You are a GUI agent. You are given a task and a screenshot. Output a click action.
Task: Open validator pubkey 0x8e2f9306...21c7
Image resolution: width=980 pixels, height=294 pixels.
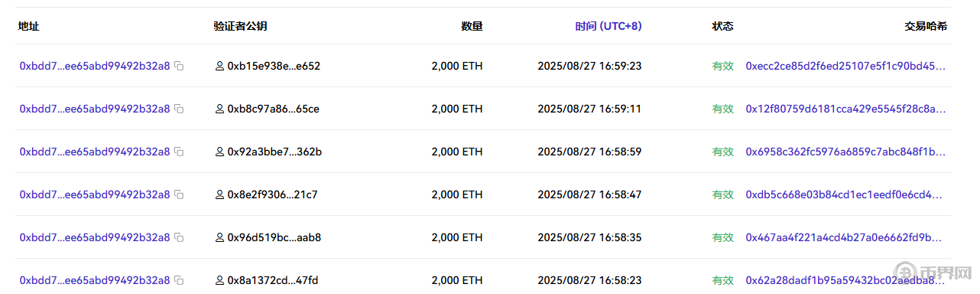[x=273, y=195]
